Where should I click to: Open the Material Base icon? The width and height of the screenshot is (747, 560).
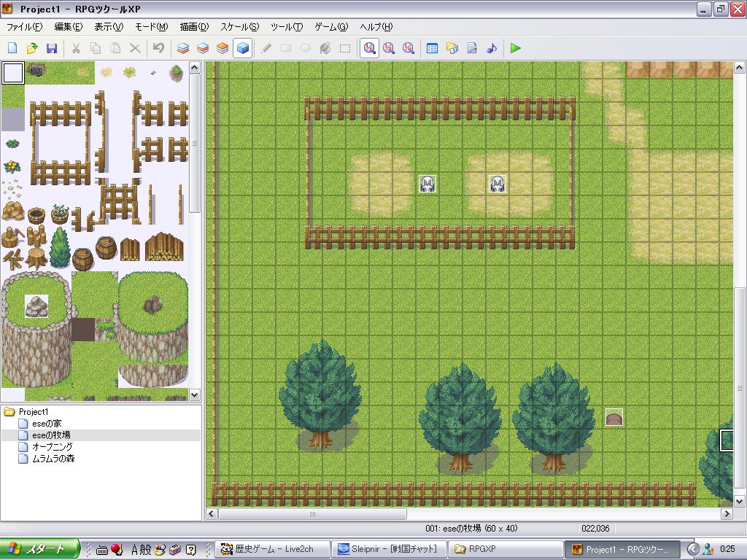452,48
